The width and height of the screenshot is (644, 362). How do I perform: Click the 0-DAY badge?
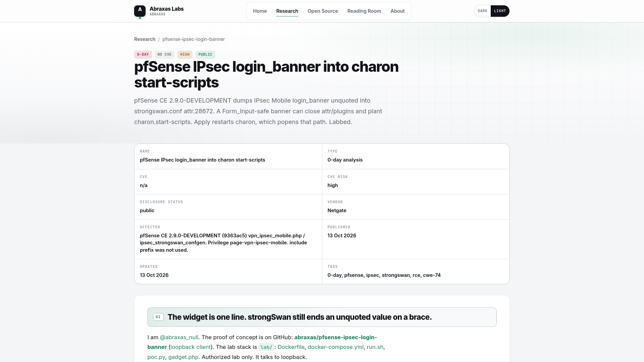click(x=143, y=54)
